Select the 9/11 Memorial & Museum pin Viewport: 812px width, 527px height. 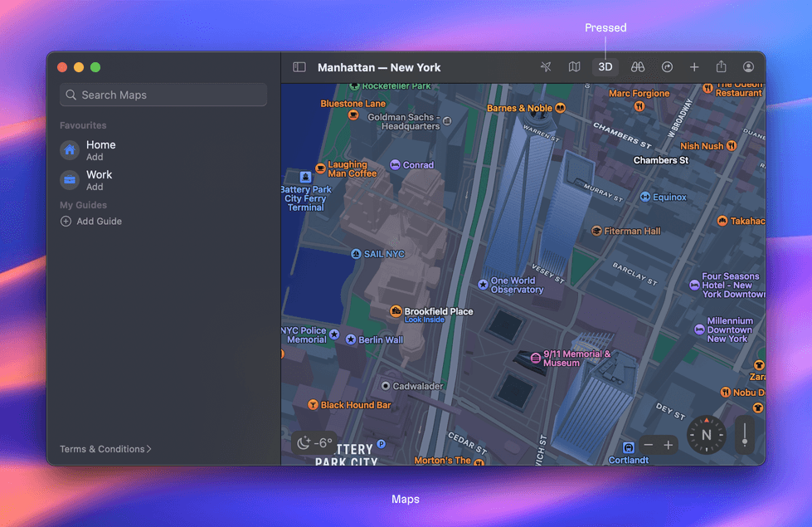click(536, 358)
